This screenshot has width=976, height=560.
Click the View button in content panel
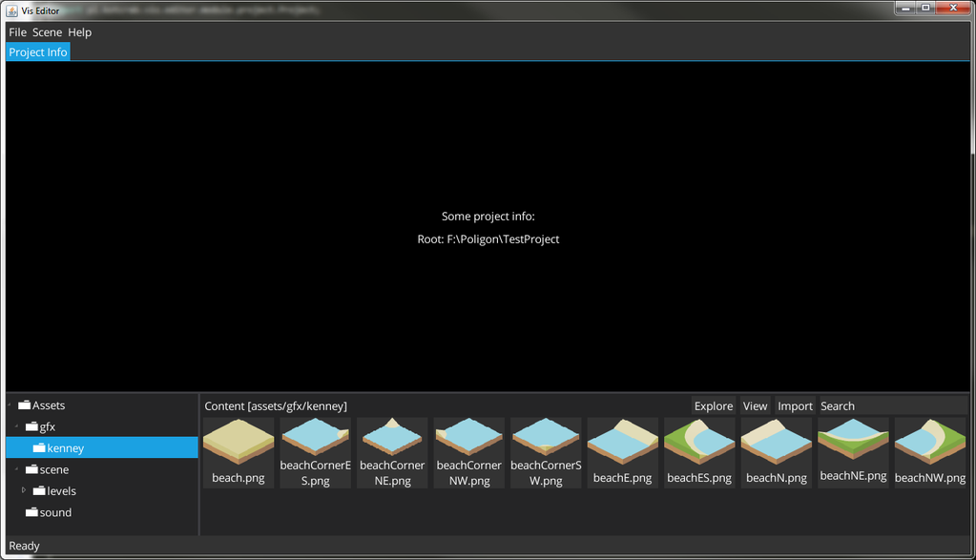point(755,405)
